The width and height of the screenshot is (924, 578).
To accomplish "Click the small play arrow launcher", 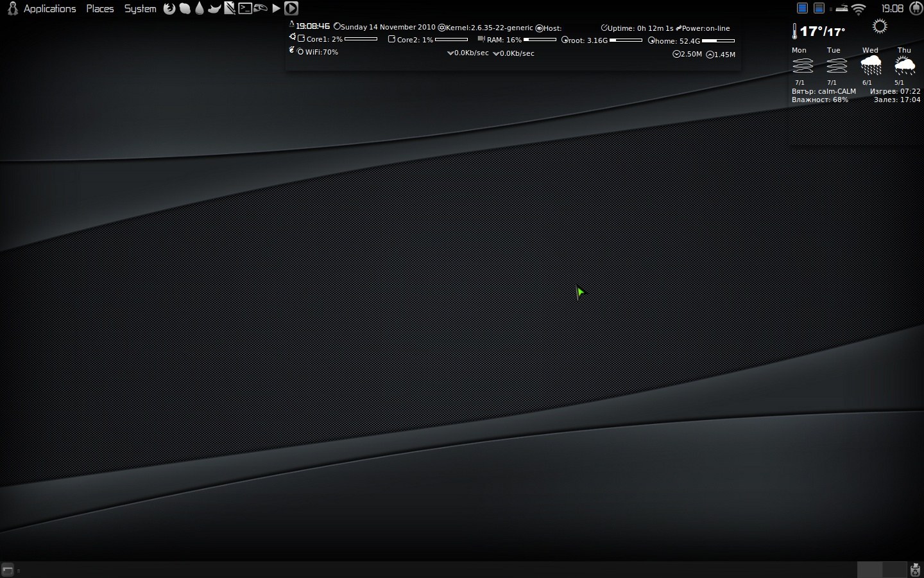I will tap(276, 8).
